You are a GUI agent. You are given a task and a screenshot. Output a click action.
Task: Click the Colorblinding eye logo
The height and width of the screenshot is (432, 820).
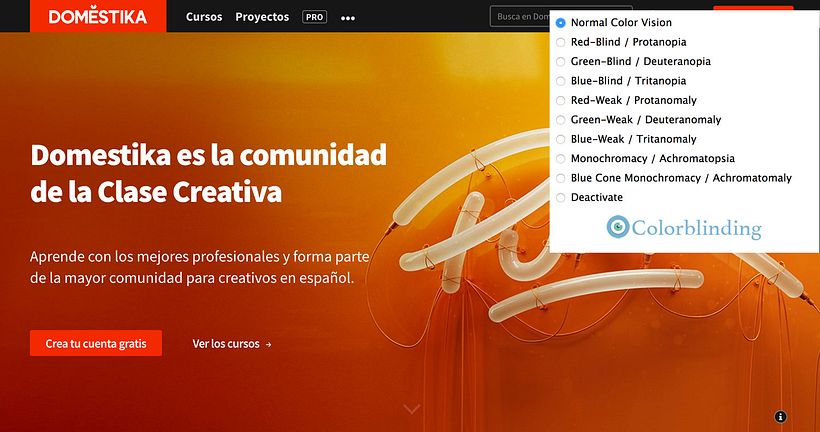618,226
